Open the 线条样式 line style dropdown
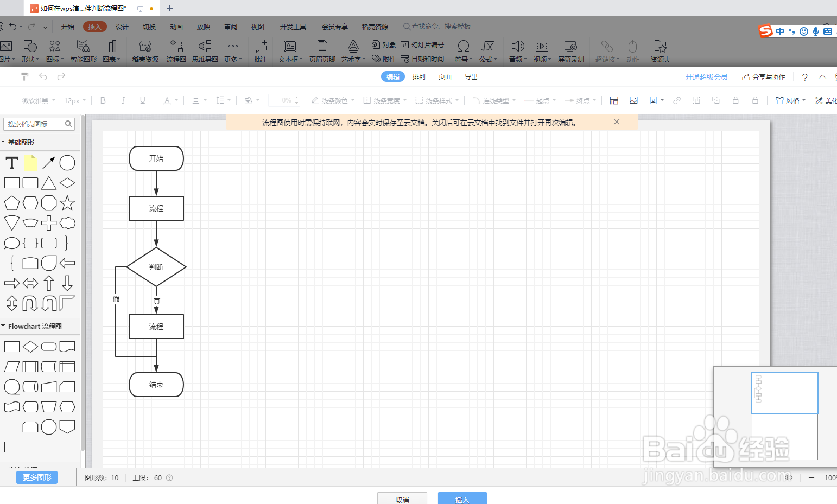837x504 pixels. point(437,100)
